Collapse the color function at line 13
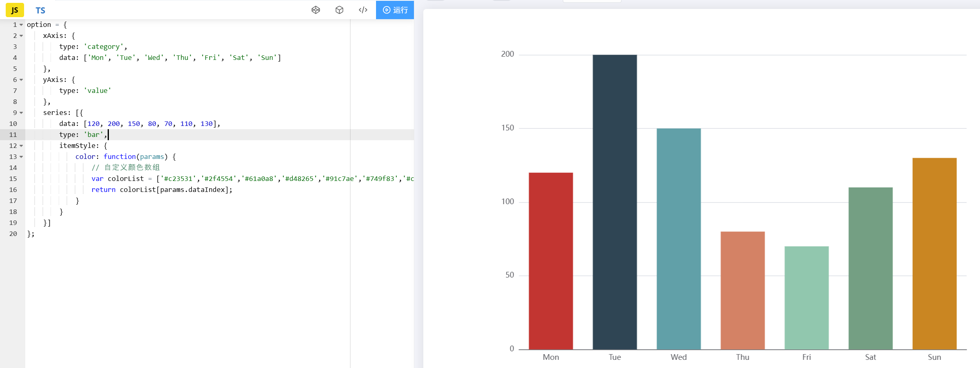 coord(21,157)
